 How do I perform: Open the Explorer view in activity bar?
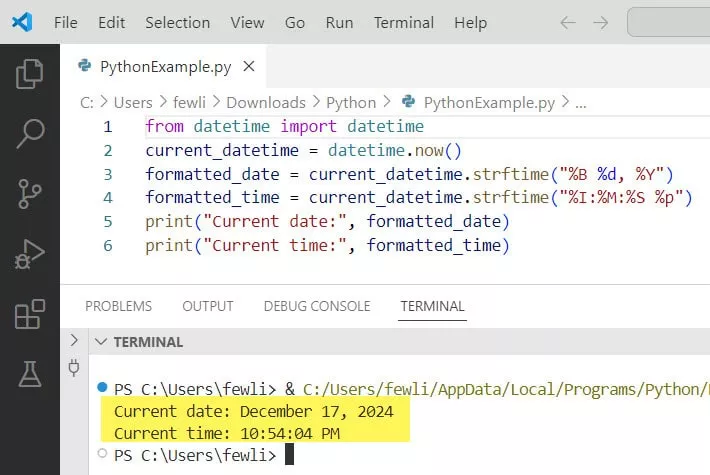[30, 74]
